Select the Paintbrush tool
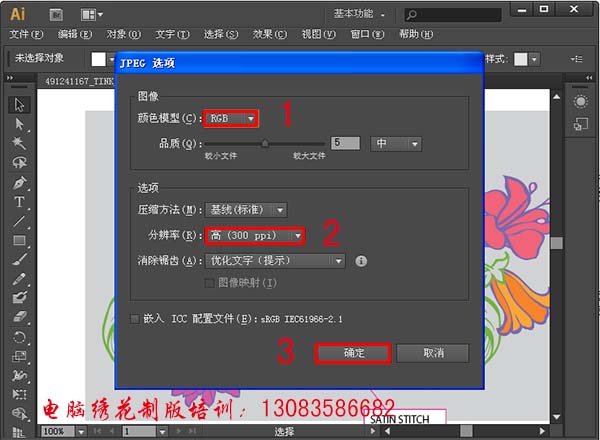The width and height of the screenshot is (600, 440). click(x=19, y=259)
